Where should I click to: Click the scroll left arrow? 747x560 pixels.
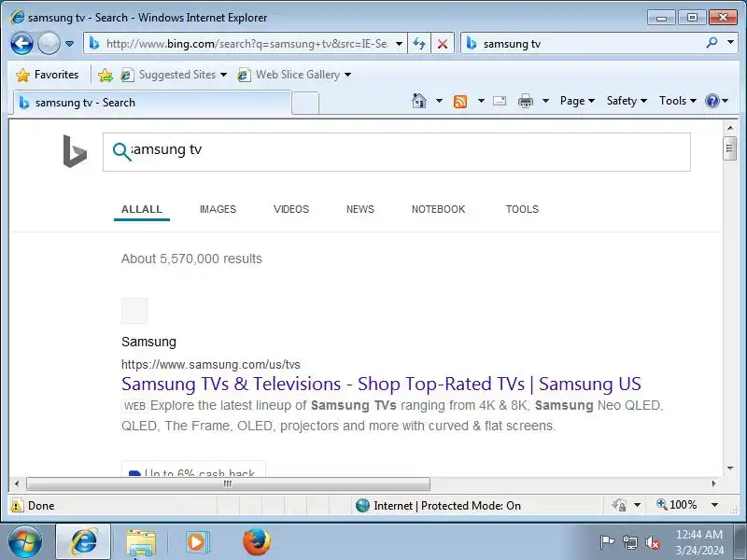click(x=17, y=483)
